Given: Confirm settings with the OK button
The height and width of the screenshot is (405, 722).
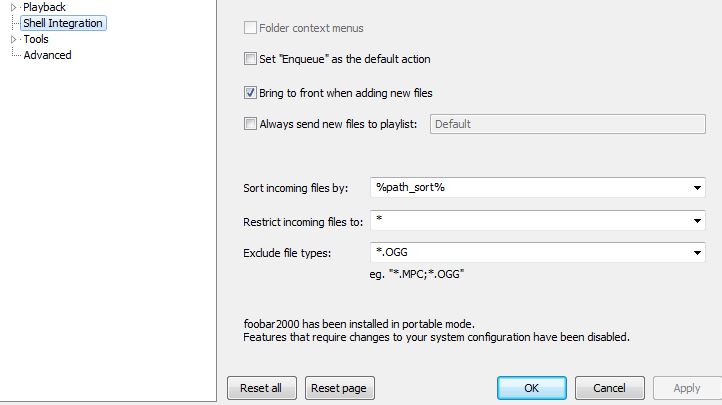Looking at the screenshot, I should (x=532, y=388).
